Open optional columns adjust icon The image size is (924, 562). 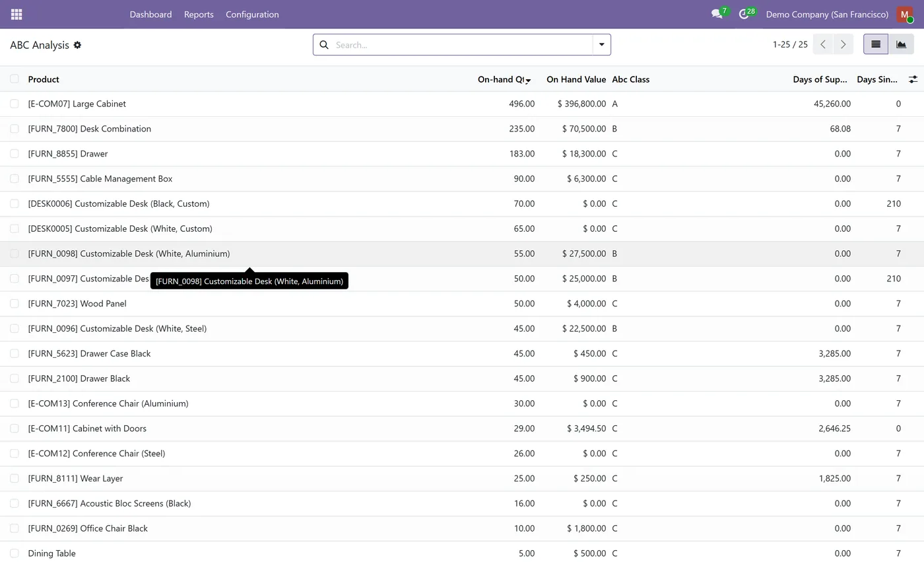point(913,79)
